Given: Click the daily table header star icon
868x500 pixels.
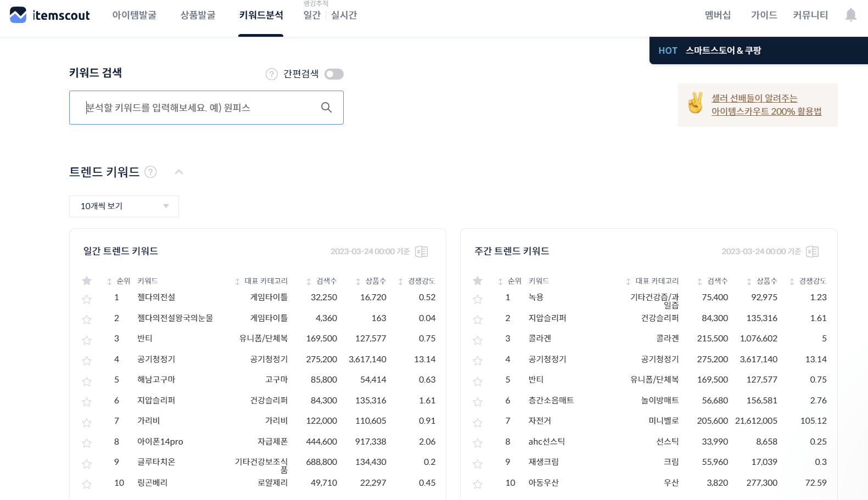Looking at the screenshot, I should coord(87,281).
